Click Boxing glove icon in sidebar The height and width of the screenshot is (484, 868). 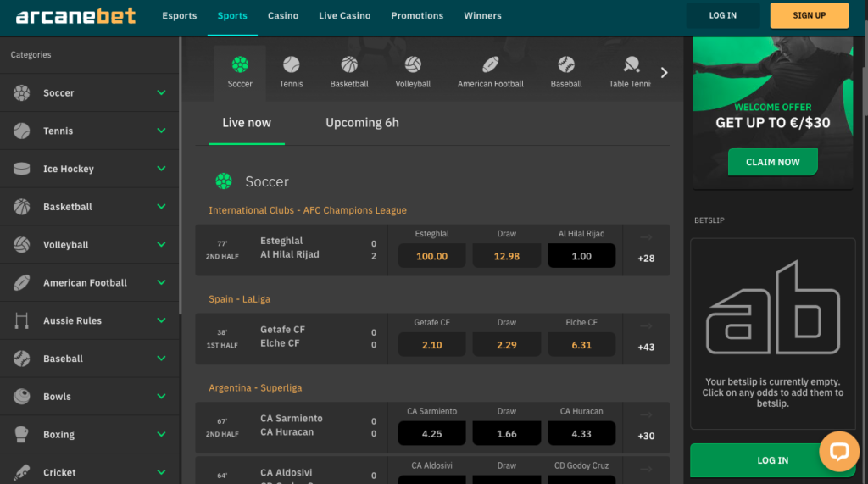coord(21,434)
